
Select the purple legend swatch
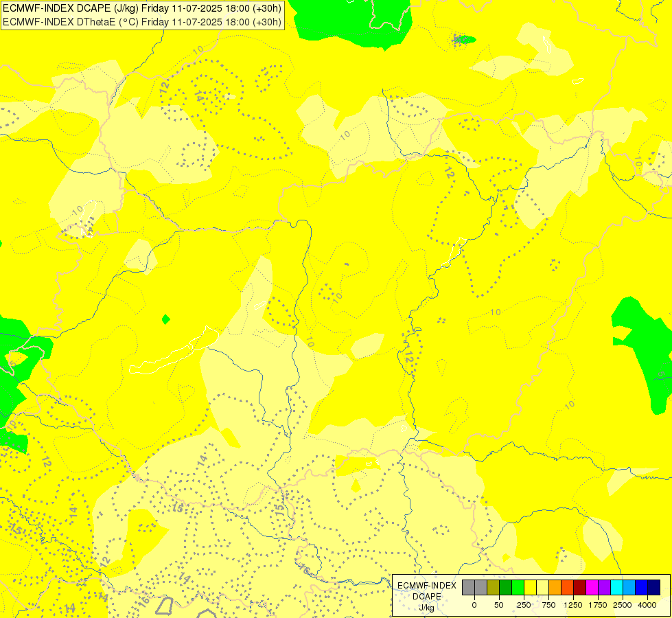click(x=605, y=587)
